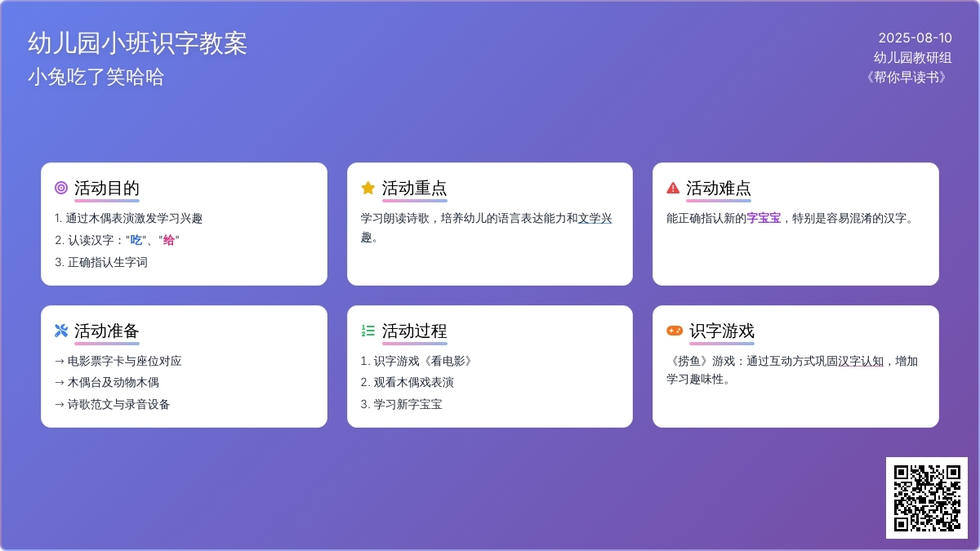Click the text 《帮你早读书》

click(907, 77)
